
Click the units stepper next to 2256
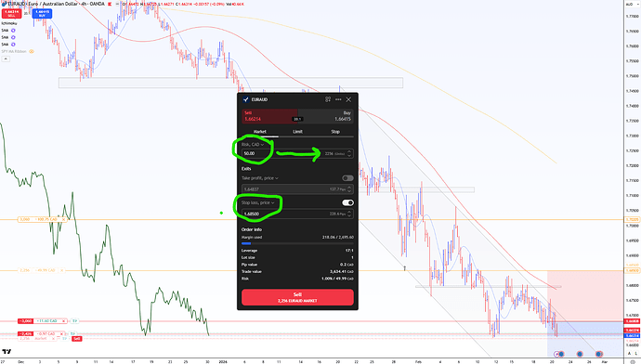tap(349, 153)
